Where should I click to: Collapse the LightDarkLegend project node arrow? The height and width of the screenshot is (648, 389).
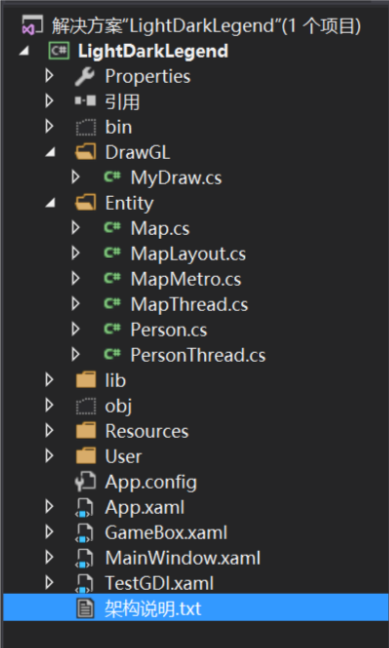tap(24, 51)
